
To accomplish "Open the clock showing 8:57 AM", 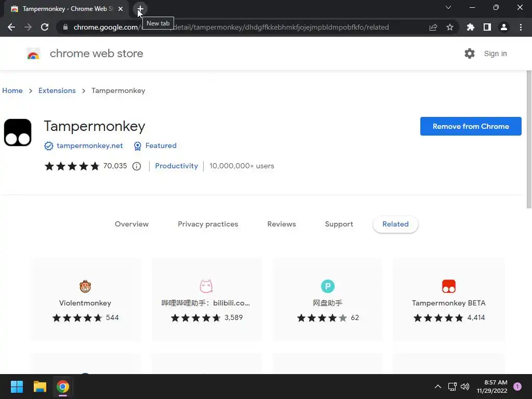I will point(492,387).
